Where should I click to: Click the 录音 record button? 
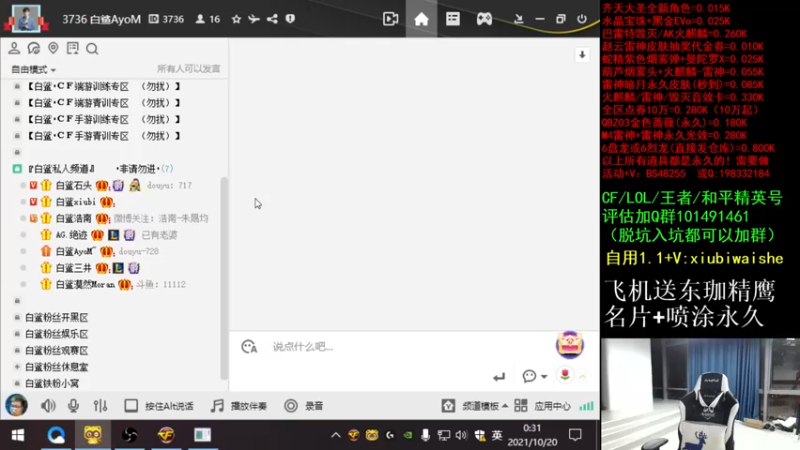(304, 406)
